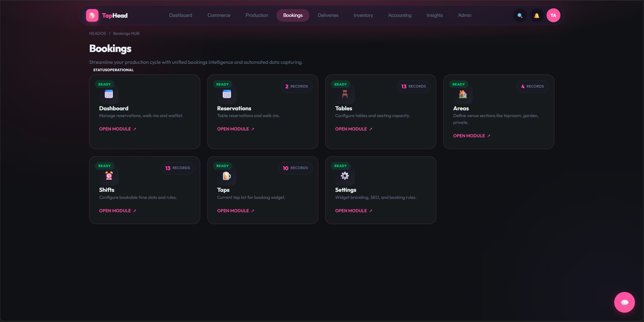Click the TapHead beer mug logo
644x322 pixels.
coord(92,15)
